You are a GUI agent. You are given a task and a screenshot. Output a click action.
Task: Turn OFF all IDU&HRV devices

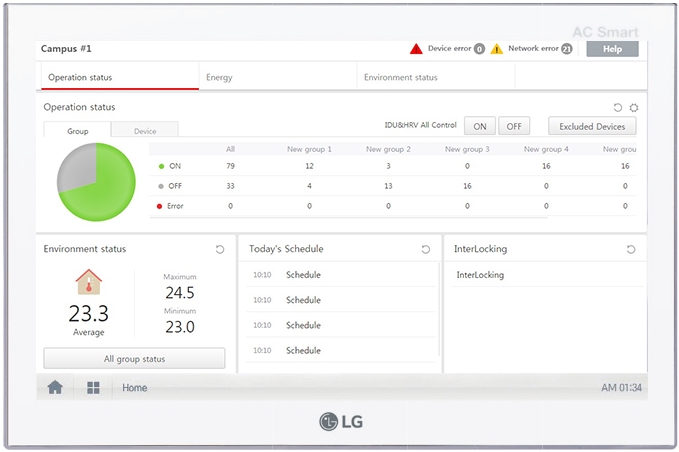tap(514, 126)
